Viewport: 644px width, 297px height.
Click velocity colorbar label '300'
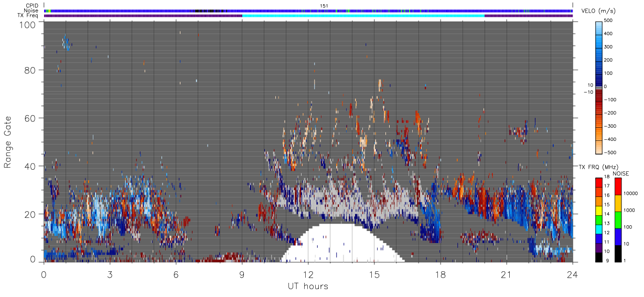pyautogui.click(x=608, y=47)
